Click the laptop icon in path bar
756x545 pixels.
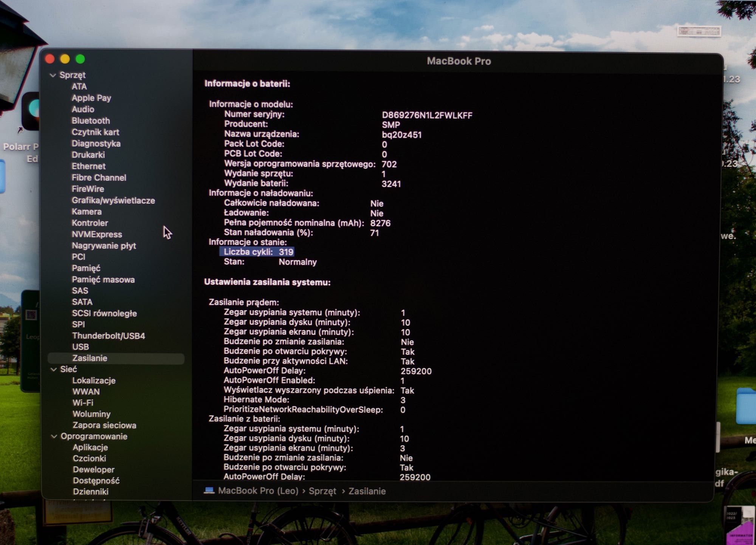click(x=209, y=491)
